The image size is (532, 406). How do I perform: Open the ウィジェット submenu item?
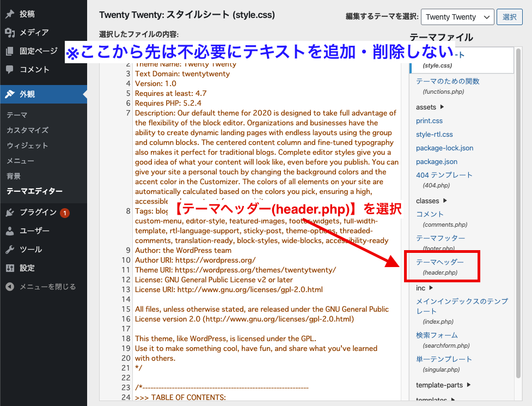point(27,146)
